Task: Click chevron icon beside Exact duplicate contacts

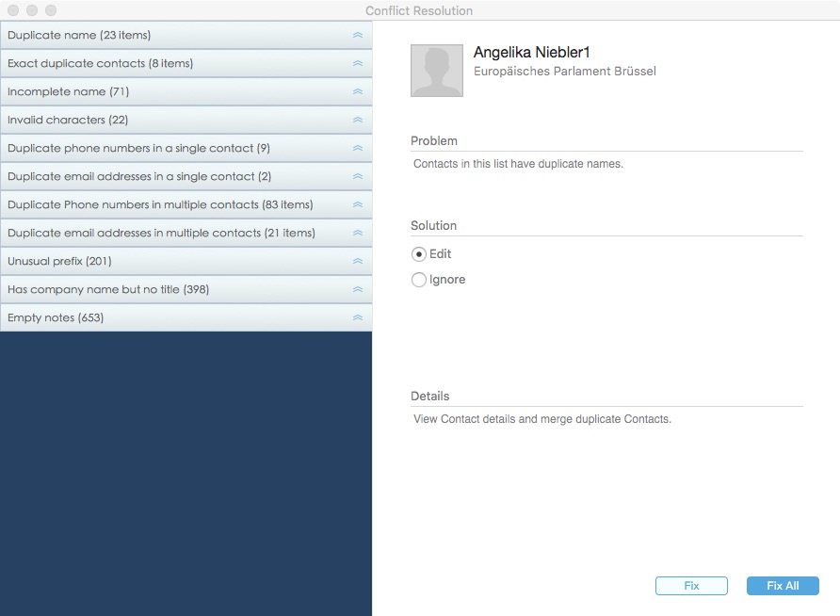Action: point(357,63)
